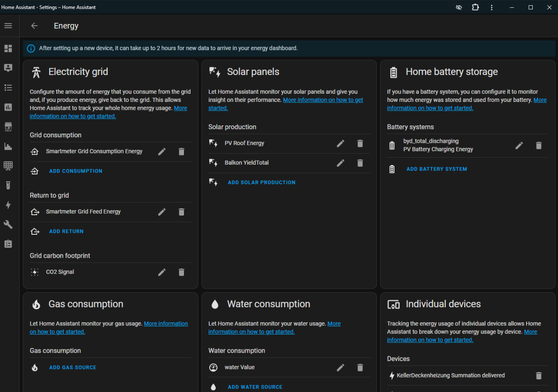This screenshot has height=392, width=558.
Task: Delete the Smartmeter Grid Feed Energy entry
Action: pyautogui.click(x=181, y=212)
